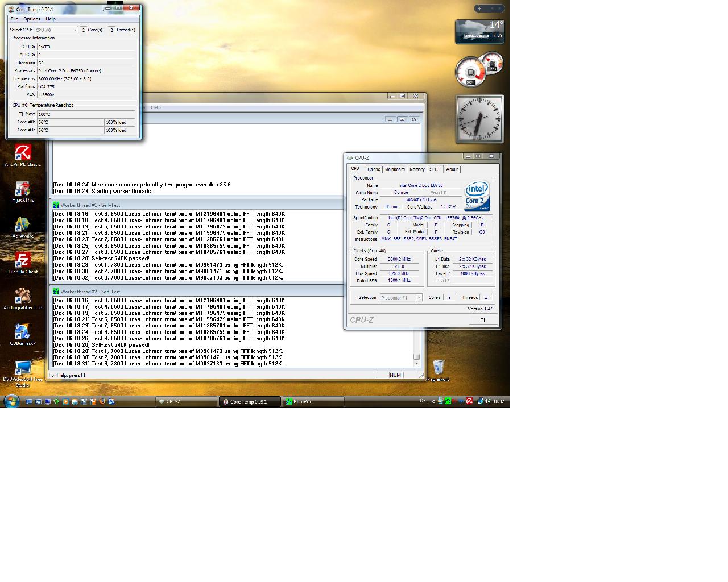728x582 pixels.
Task: Click the Core Speed value in CPU-Z
Action: coord(399,259)
